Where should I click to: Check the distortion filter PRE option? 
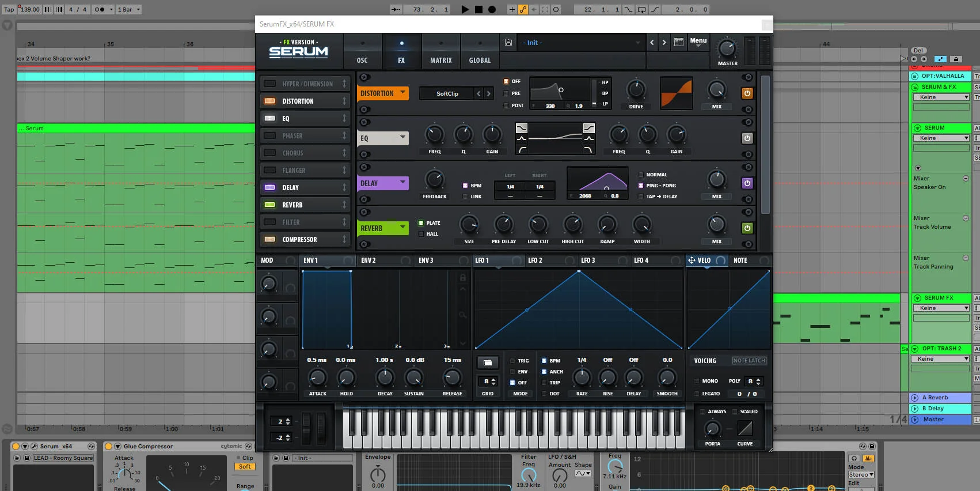coord(506,93)
